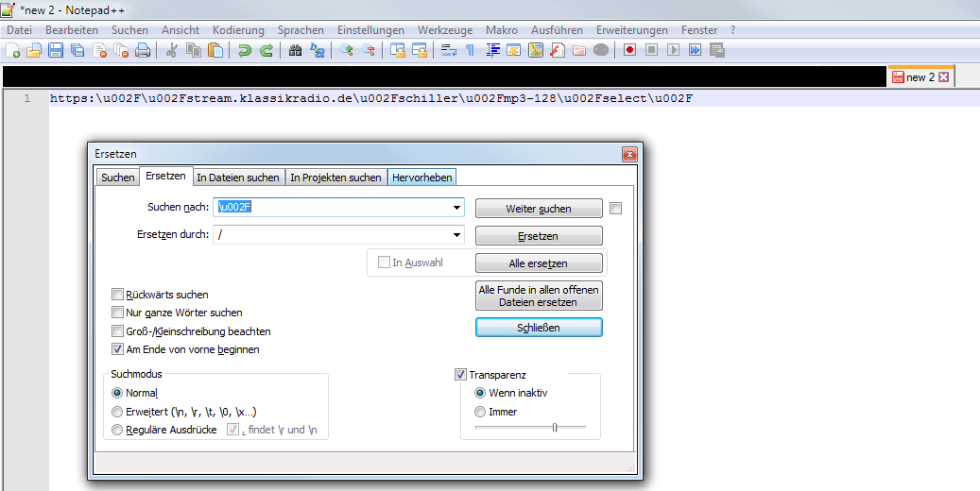The width and height of the screenshot is (980, 491).
Task: Open the function list panel icon
Action: click(x=558, y=51)
